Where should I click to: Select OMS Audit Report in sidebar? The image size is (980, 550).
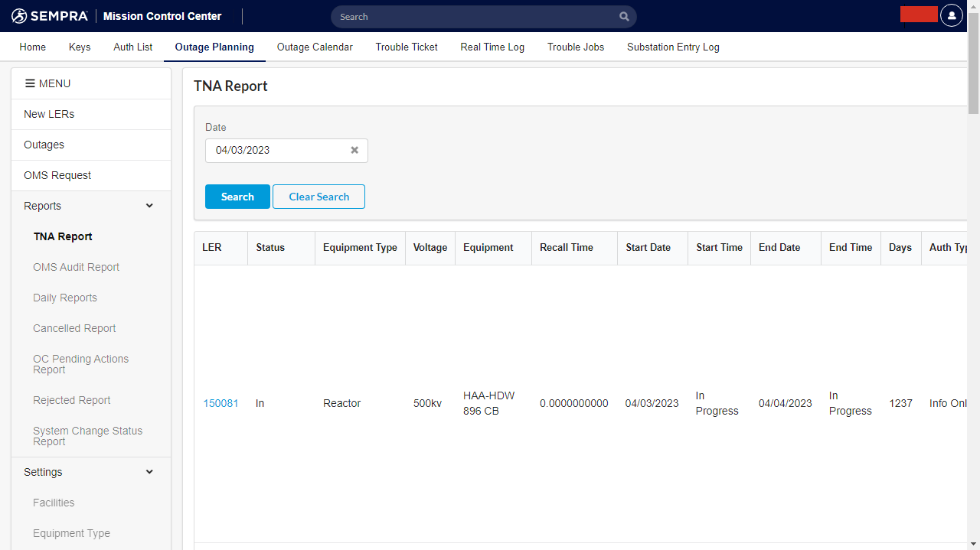pos(76,267)
